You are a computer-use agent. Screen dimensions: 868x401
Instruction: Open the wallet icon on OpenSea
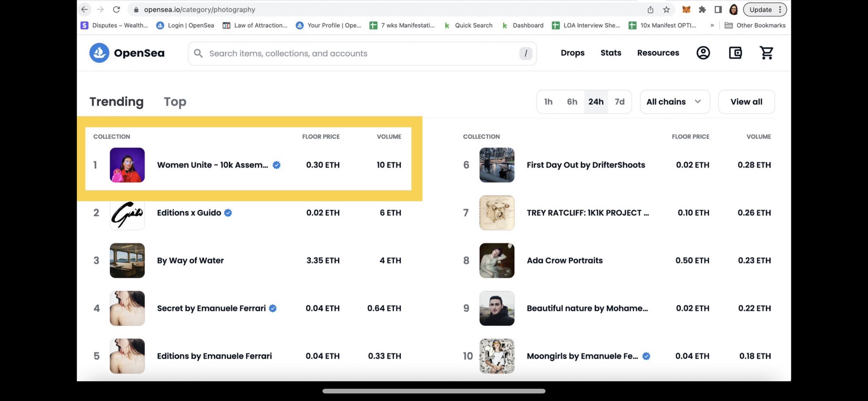click(735, 53)
